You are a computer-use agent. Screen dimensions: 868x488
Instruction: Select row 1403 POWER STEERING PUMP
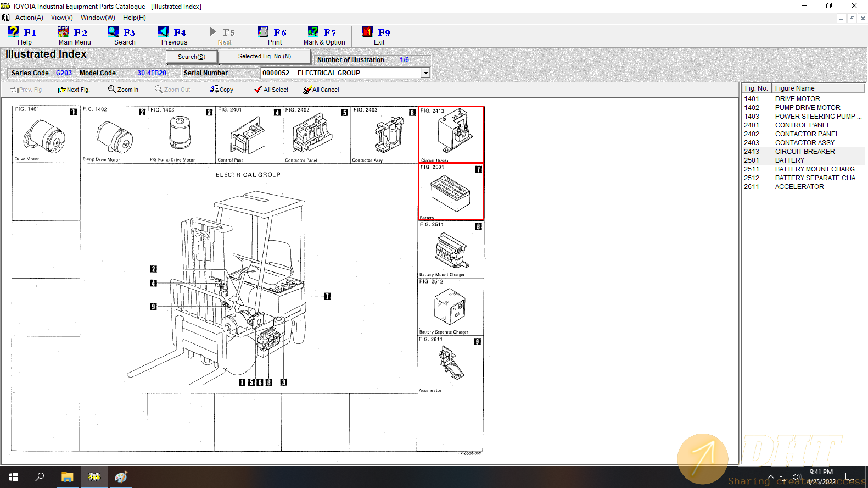point(803,117)
